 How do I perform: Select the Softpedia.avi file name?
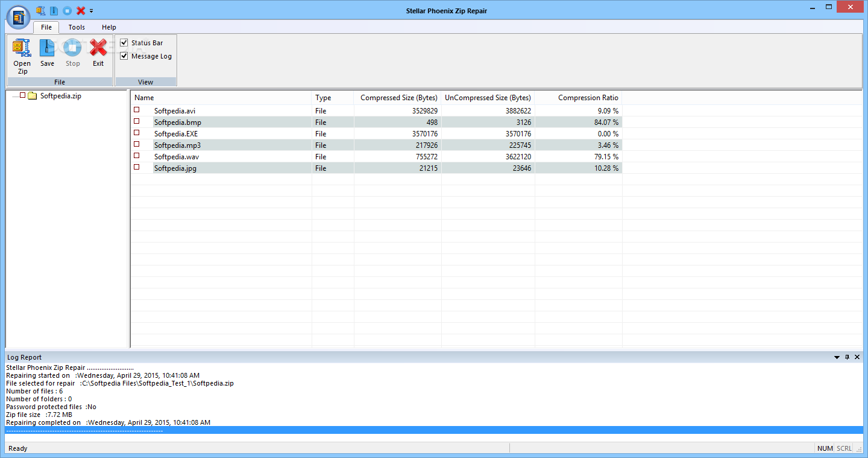[175, 111]
